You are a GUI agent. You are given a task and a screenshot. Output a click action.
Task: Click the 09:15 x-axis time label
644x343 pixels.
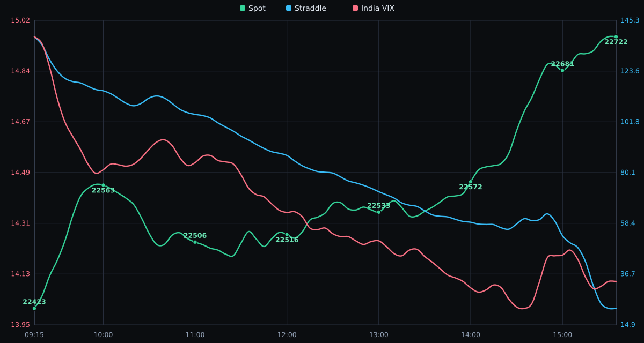pyautogui.click(x=34, y=335)
